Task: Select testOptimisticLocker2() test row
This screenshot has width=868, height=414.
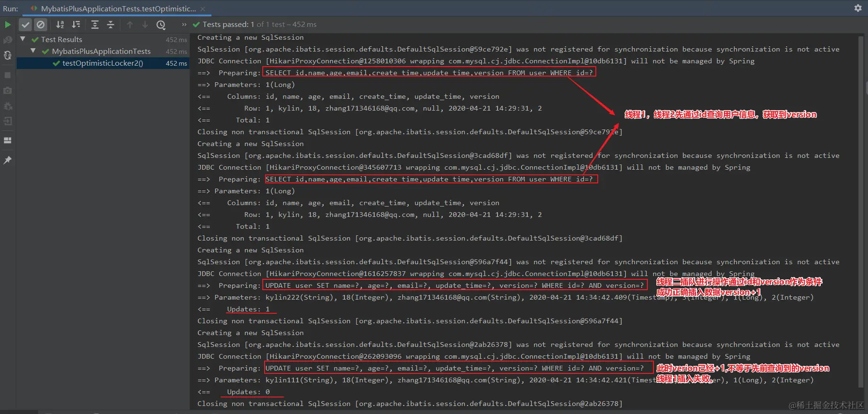Action: point(103,63)
